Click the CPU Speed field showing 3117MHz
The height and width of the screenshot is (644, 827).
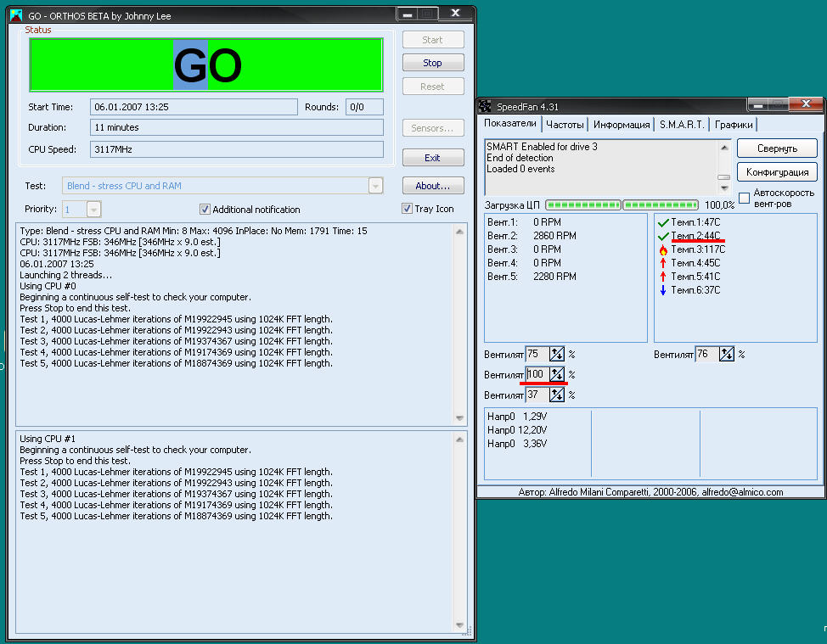coord(236,149)
